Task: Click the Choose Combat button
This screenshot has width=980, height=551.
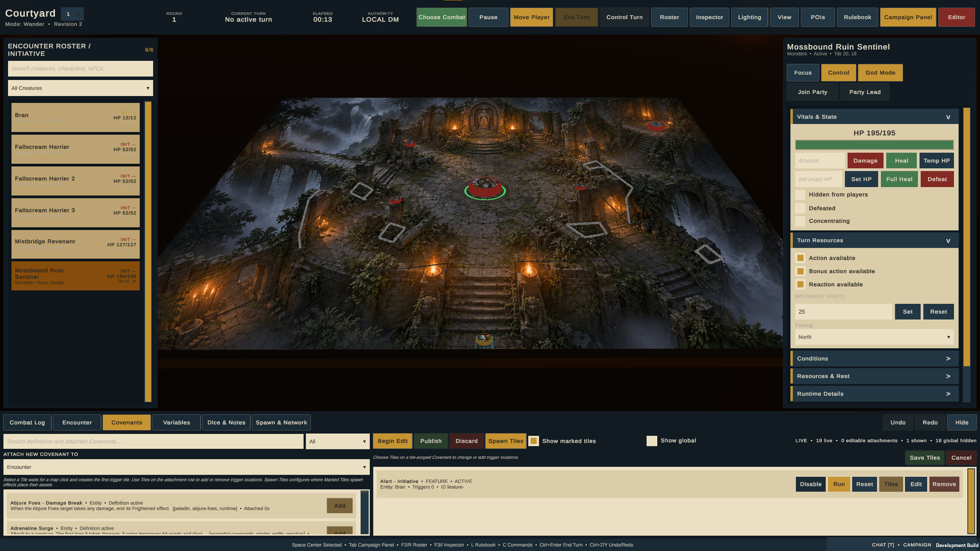Action: 442,17
